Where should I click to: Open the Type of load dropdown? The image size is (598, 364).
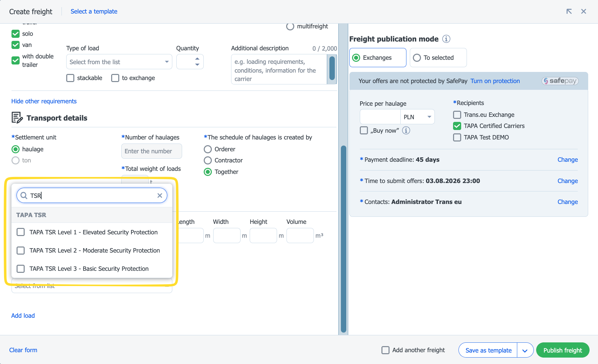pos(119,62)
